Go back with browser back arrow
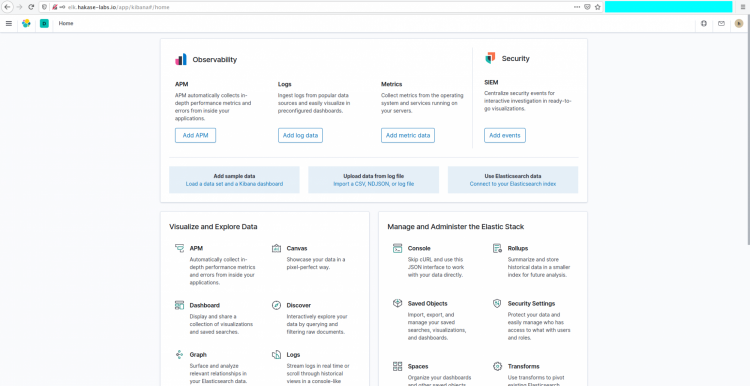The image size is (750, 386). [x=7, y=7]
